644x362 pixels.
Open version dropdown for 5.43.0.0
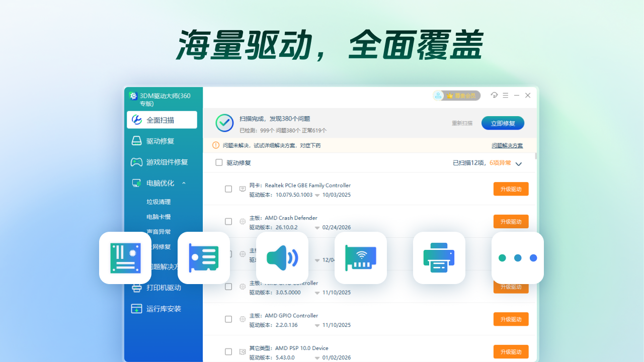tap(317, 358)
